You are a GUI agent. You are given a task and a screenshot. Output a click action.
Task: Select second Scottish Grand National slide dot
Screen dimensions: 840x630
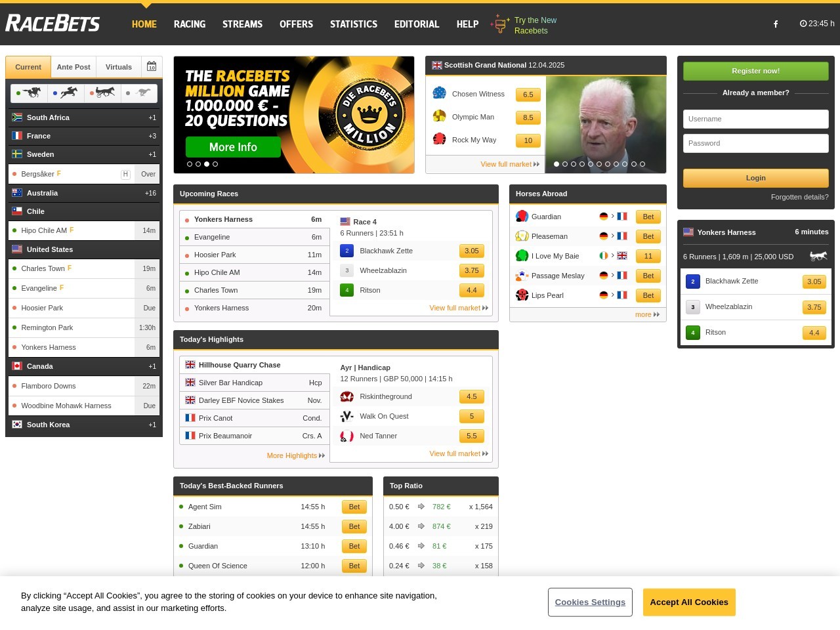coord(565,164)
